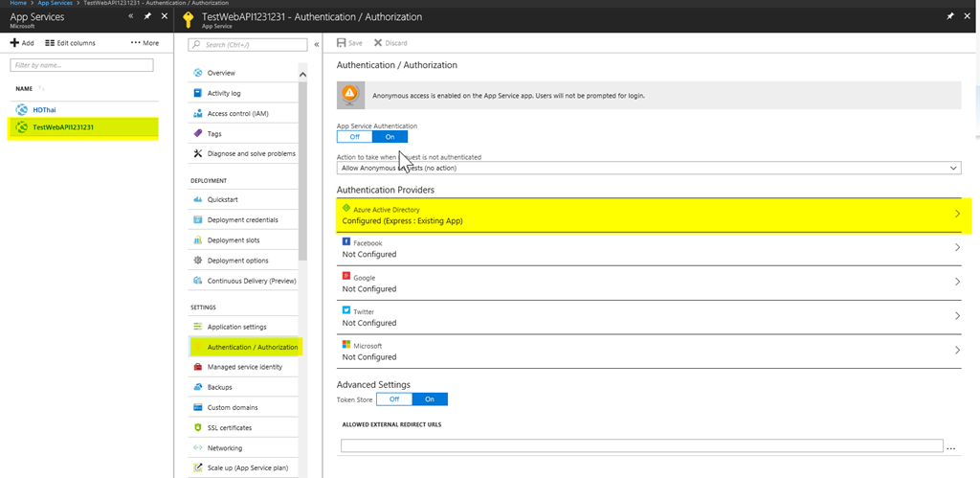Viewport: 980px width, 478px height.
Task: Open redirect URL row ellipsis options
Action: tap(951, 448)
